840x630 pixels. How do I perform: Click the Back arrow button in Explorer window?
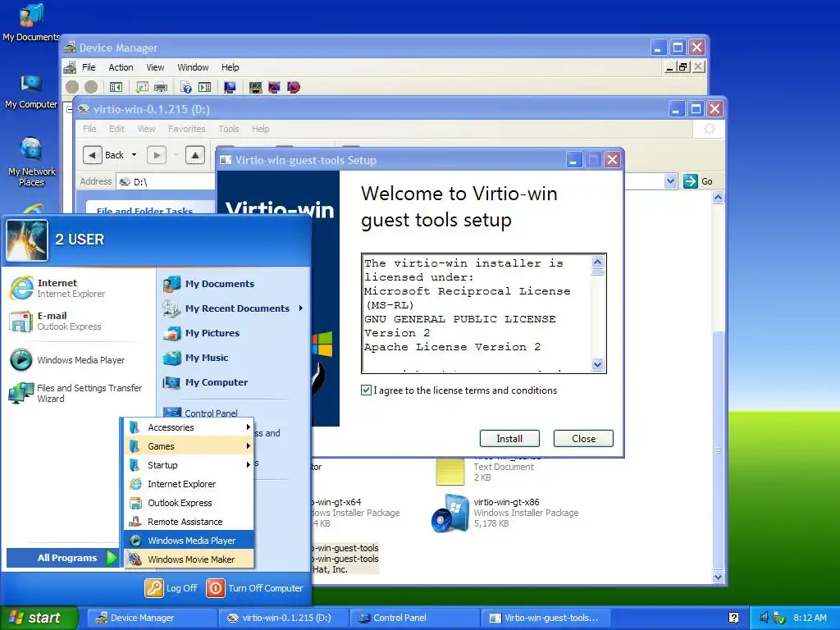pyautogui.click(x=92, y=155)
